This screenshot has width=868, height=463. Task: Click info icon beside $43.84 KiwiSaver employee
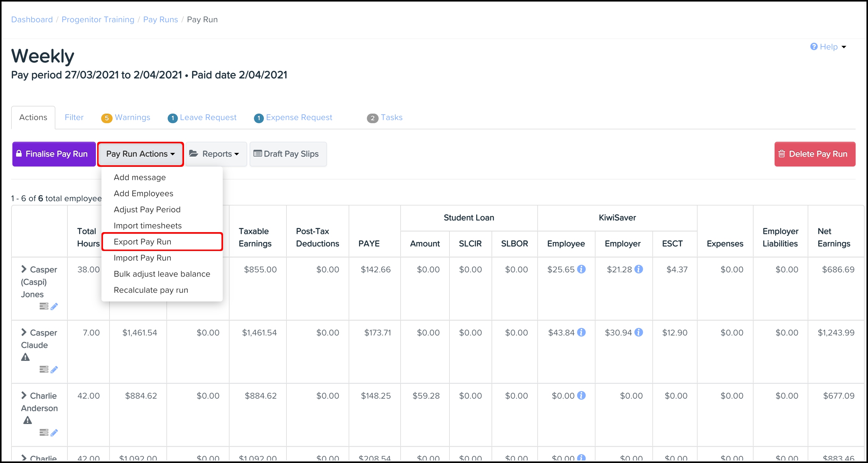[x=581, y=332]
